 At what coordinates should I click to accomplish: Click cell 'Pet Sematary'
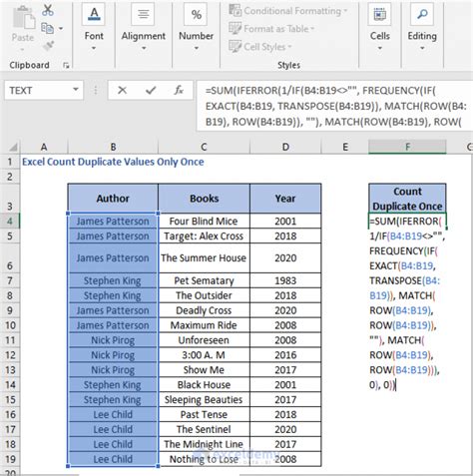204,280
